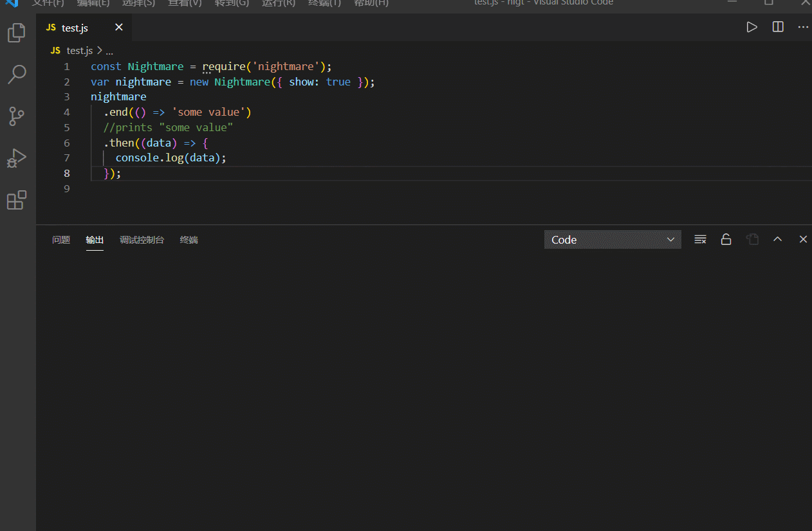Click test.js in the breadcrumb
The width and height of the screenshot is (812, 531).
80,50
